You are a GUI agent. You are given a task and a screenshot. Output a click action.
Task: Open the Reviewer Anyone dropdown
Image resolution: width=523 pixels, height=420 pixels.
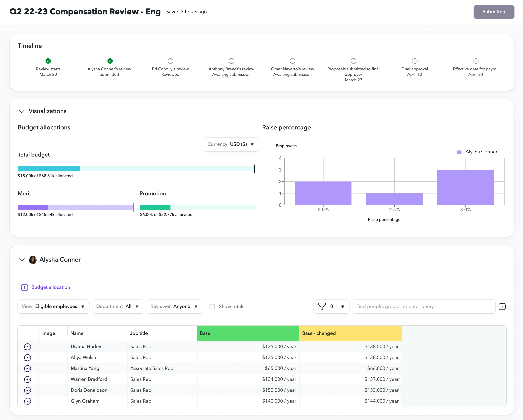click(174, 307)
